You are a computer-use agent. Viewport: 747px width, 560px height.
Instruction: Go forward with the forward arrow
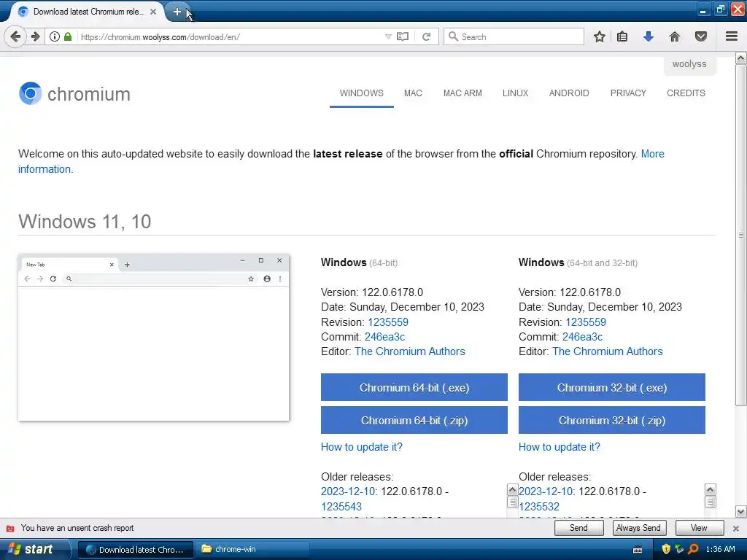pyautogui.click(x=35, y=36)
